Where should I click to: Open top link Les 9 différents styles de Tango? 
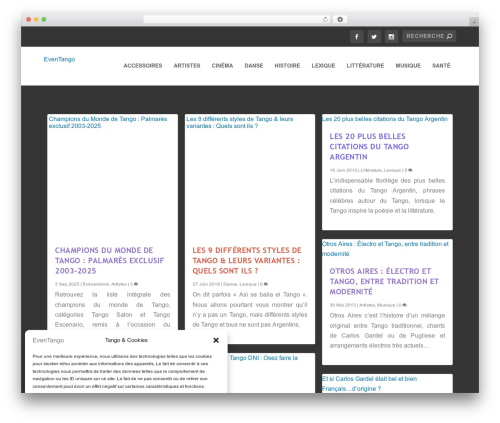click(239, 122)
